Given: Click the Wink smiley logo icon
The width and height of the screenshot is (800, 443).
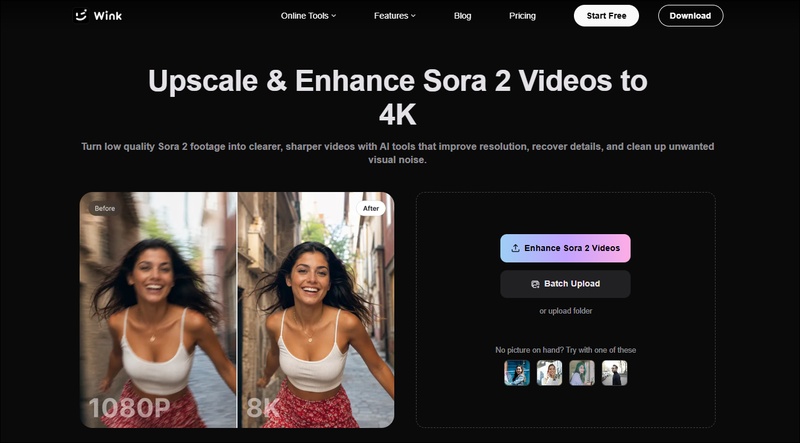Looking at the screenshot, I should [81, 15].
